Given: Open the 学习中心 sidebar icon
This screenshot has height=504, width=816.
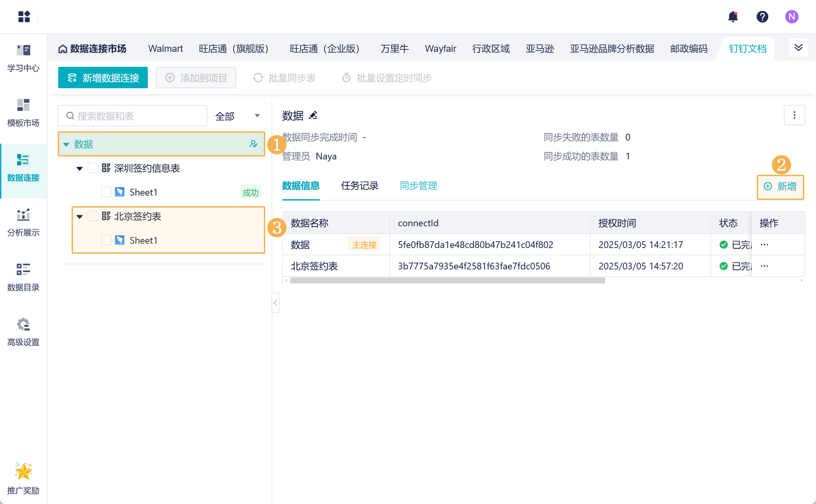Looking at the screenshot, I should point(23,57).
